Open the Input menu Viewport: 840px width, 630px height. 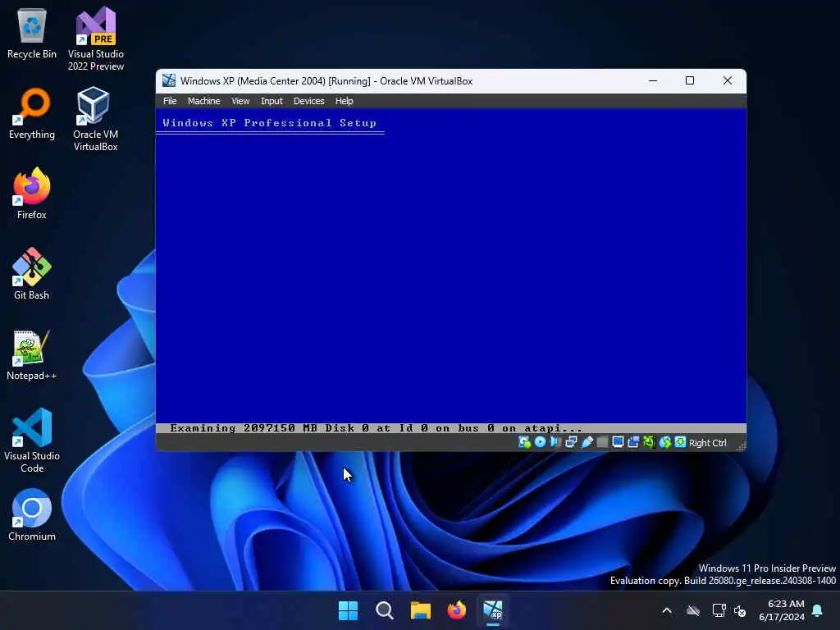[x=271, y=101]
